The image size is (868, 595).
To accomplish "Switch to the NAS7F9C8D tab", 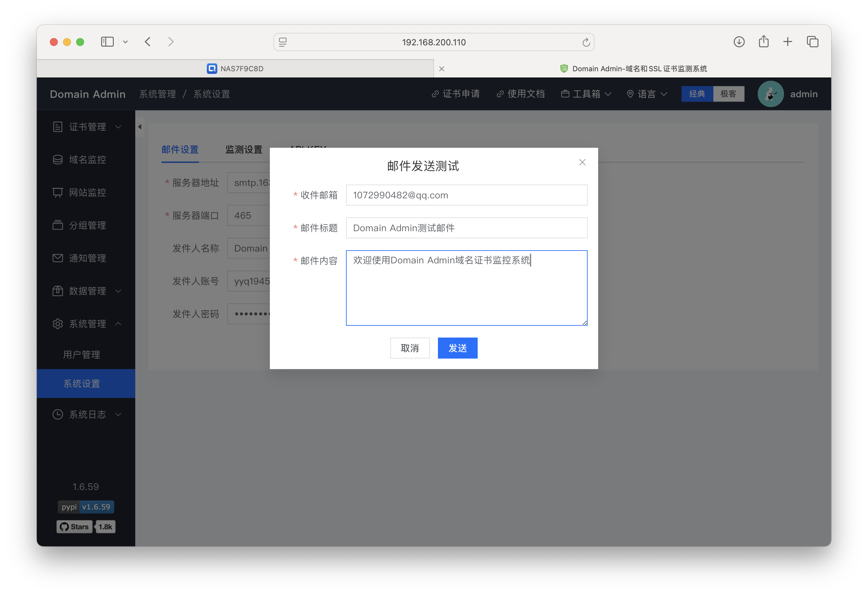I will point(235,69).
